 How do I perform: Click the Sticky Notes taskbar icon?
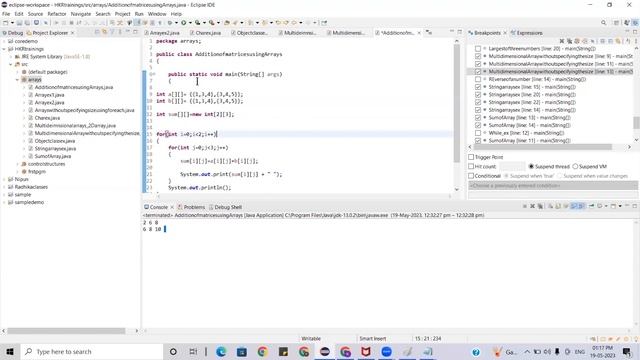tap(283, 351)
